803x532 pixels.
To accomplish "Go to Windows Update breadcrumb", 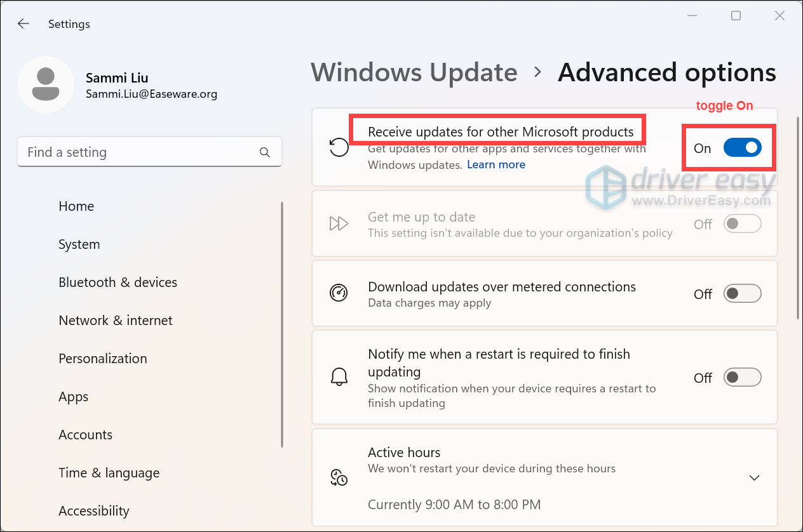I will pyautogui.click(x=414, y=72).
